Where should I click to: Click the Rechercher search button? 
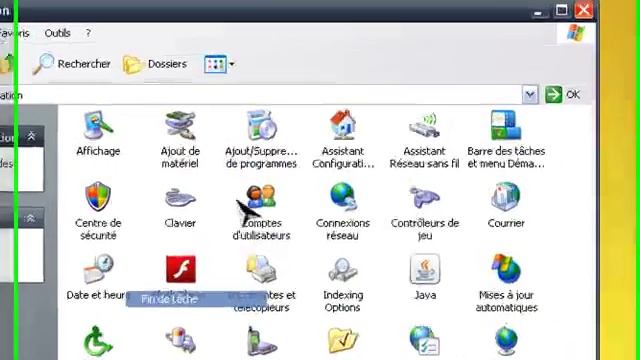tap(72, 64)
